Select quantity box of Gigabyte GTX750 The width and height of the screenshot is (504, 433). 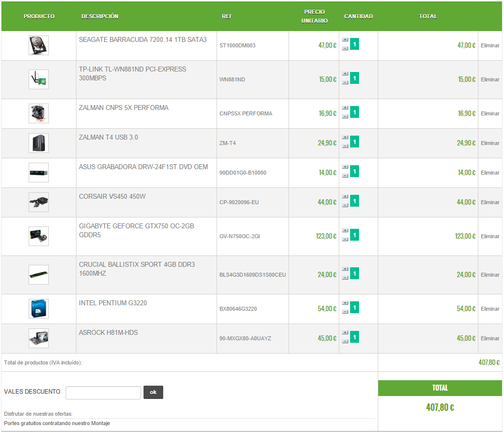(355, 235)
